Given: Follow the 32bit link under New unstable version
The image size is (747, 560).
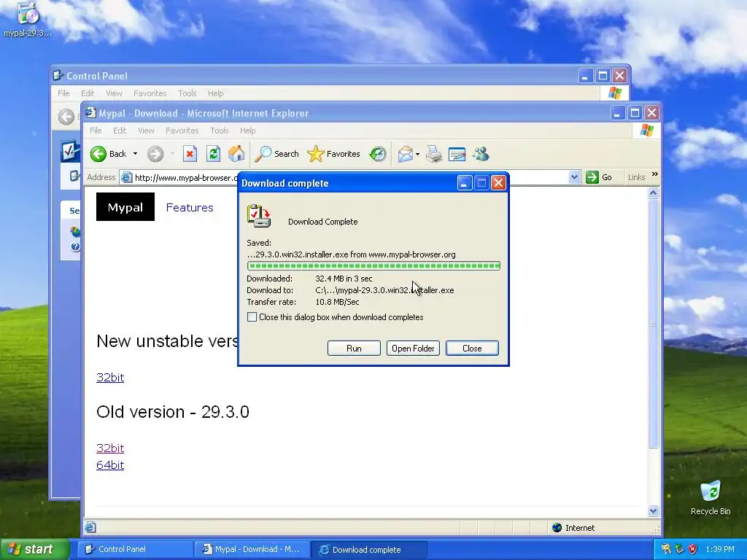Looking at the screenshot, I should (110, 377).
